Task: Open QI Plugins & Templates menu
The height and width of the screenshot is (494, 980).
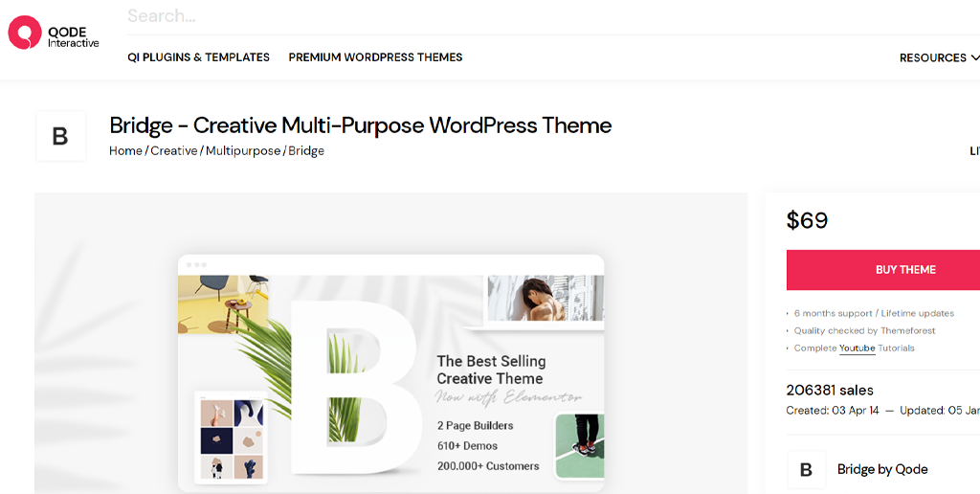Action: click(199, 56)
